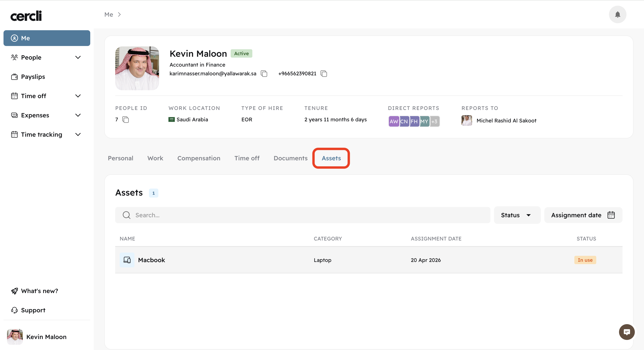Switch to the Documents tab
The width and height of the screenshot is (644, 350).
[x=290, y=158]
